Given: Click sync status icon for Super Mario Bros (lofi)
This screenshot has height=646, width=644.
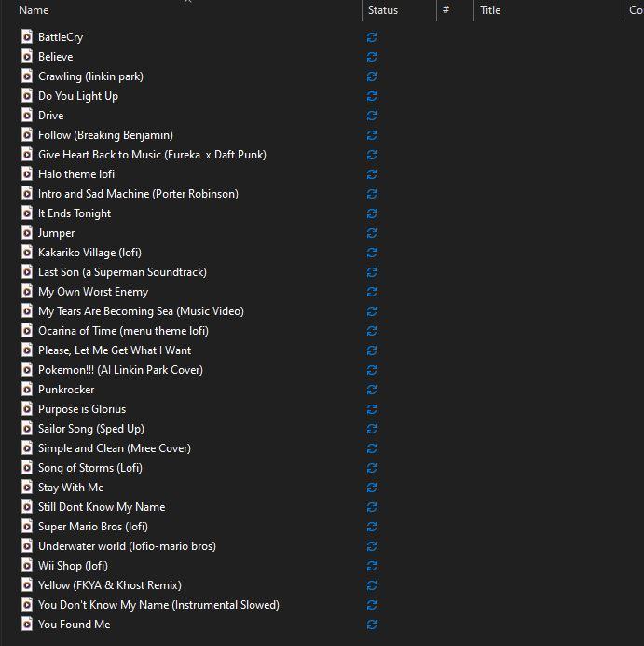Looking at the screenshot, I should click(x=372, y=527).
